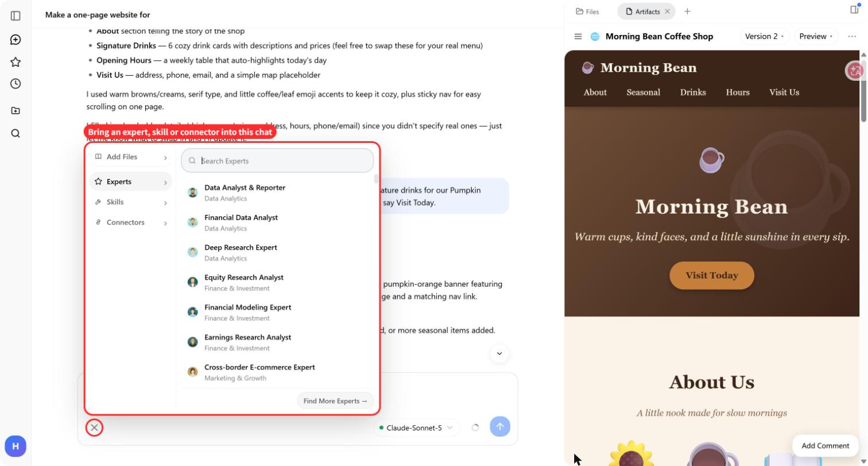The width and height of the screenshot is (868, 466).
Task: Open the Version 2 dropdown
Action: point(765,36)
